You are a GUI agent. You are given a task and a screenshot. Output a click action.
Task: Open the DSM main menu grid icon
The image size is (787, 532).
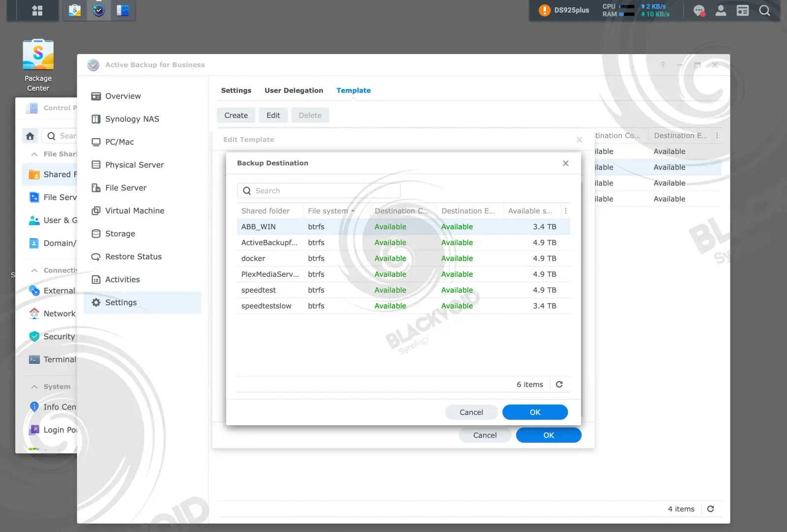tap(37, 10)
